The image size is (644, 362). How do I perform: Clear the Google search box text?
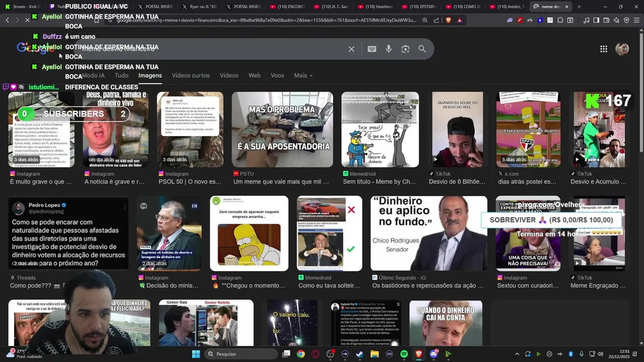(351, 49)
